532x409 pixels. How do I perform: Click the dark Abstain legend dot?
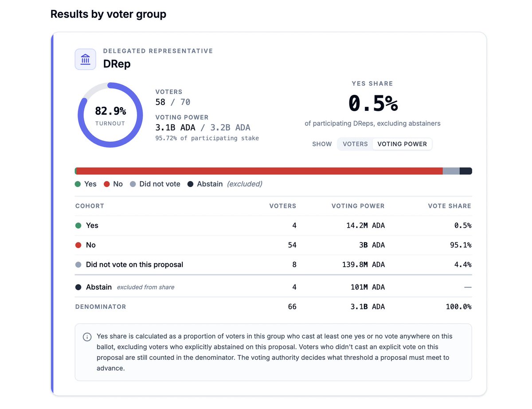[x=190, y=184]
